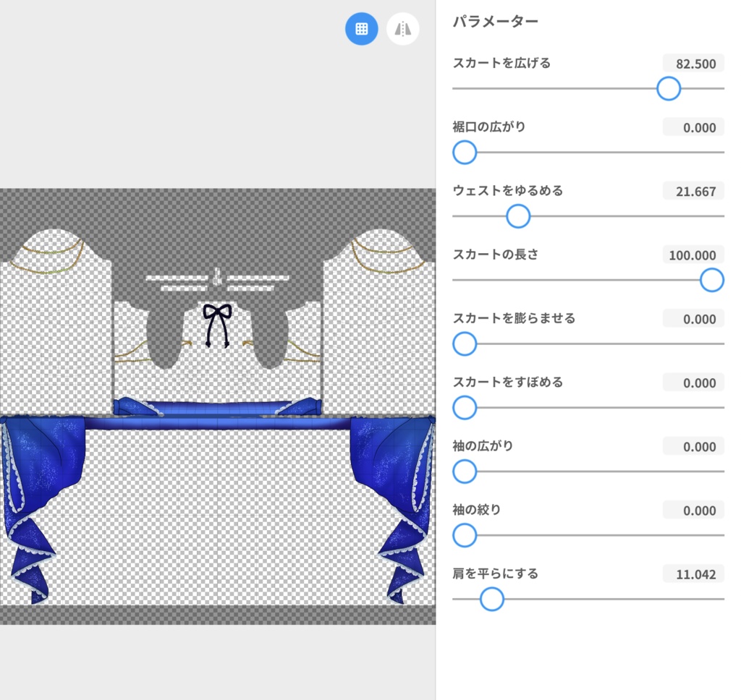Image resolution: width=741 pixels, height=700 pixels.
Task: Edit the スカートを膨らませる value field
Action: [x=693, y=319]
